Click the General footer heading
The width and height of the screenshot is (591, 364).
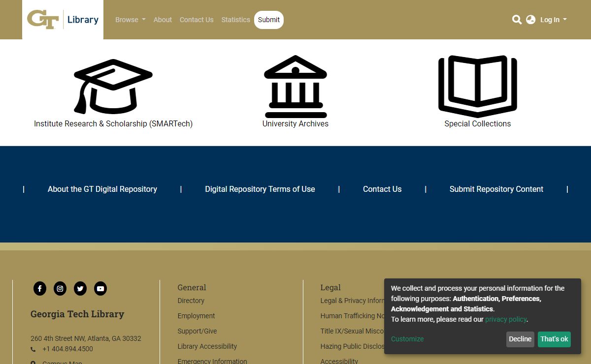(x=192, y=287)
